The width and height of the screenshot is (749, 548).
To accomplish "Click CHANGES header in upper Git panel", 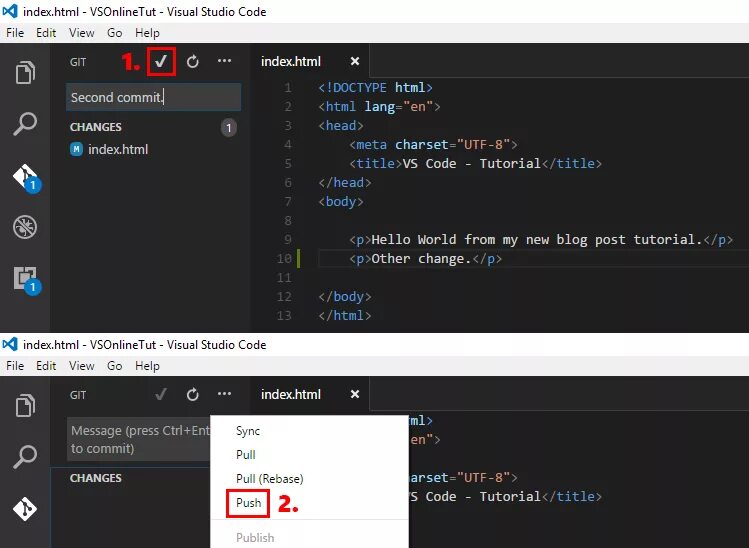I will pyautogui.click(x=96, y=127).
